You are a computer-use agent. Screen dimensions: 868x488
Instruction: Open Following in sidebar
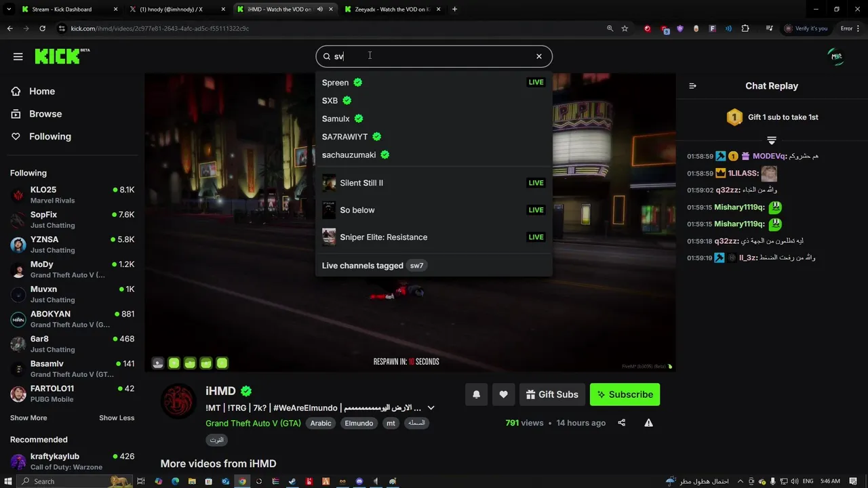(x=50, y=136)
